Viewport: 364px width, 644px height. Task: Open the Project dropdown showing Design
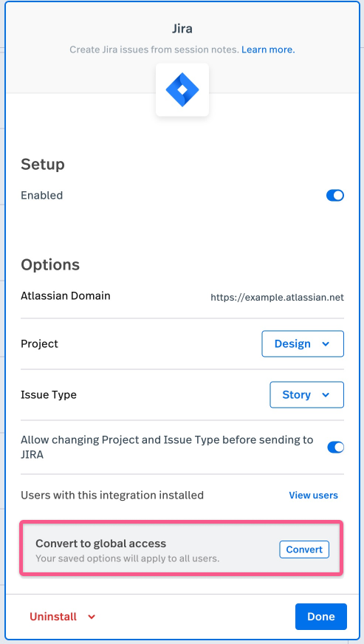(x=303, y=343)
